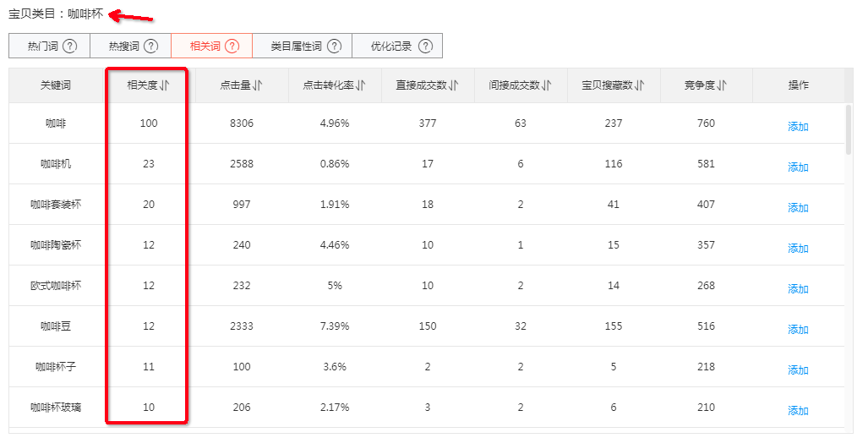
Task: Open help icon next to 相关词 tab
Action: 232,46
